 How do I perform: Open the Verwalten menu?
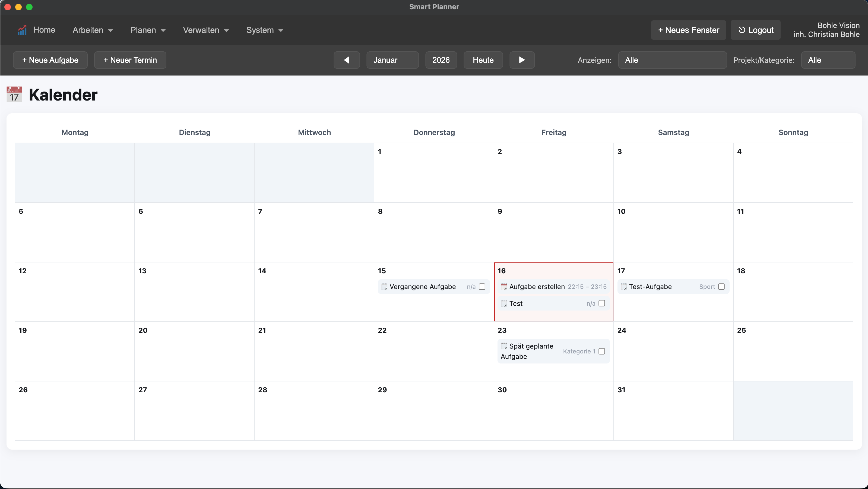pos(205,30)
